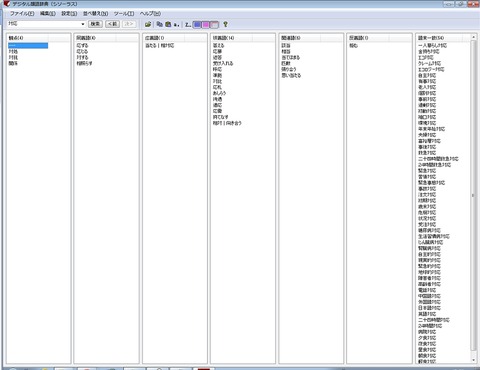Click the 検索 search button
The image size is (480, 370).
click(x=95, y=24)
